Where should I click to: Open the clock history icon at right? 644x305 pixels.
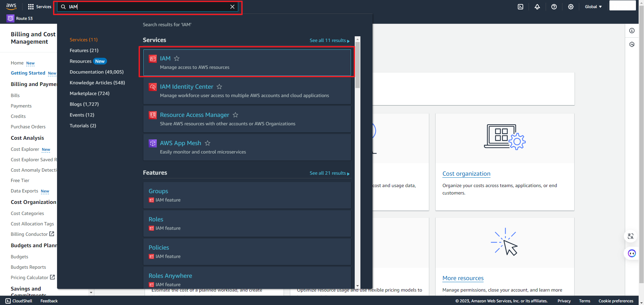click(x=632, y=44)
